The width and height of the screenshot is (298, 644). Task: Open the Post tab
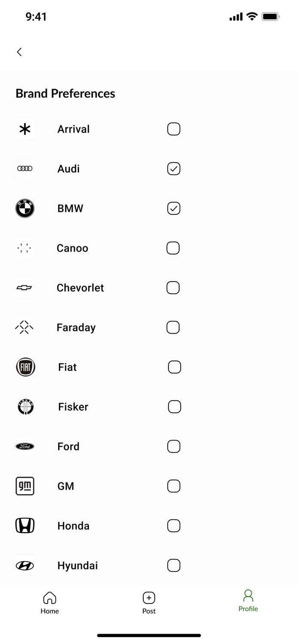click(149, 601)
